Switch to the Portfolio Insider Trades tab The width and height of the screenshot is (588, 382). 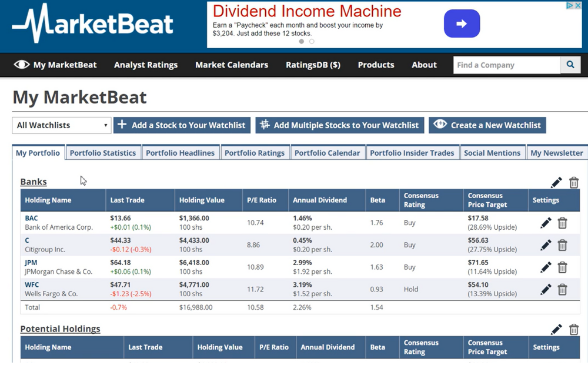pos(412,153)
